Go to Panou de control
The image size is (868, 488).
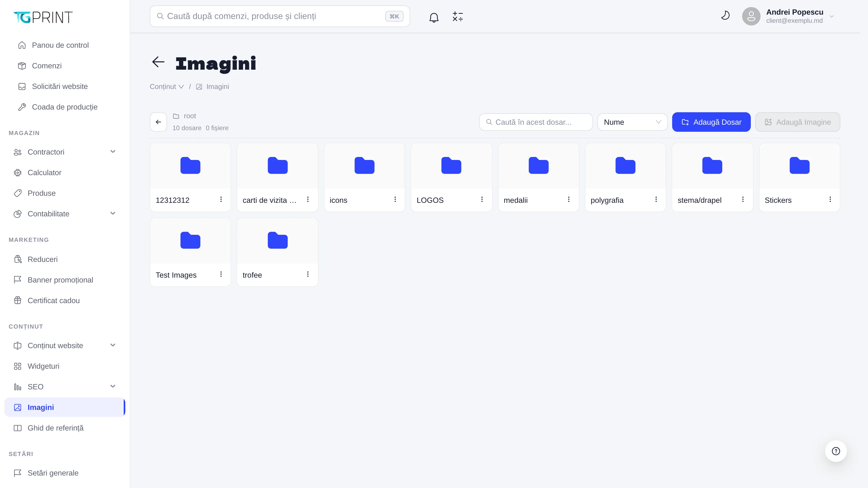[65, 45]
